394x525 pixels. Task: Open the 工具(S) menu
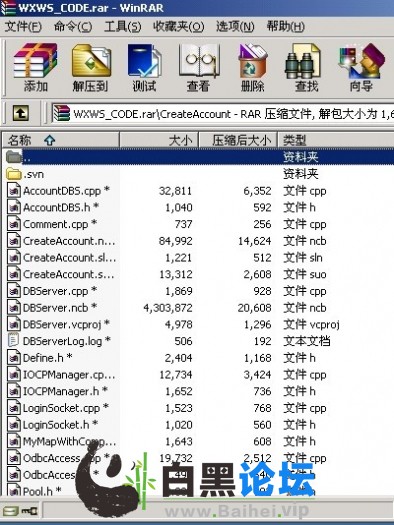pos(122,26)
